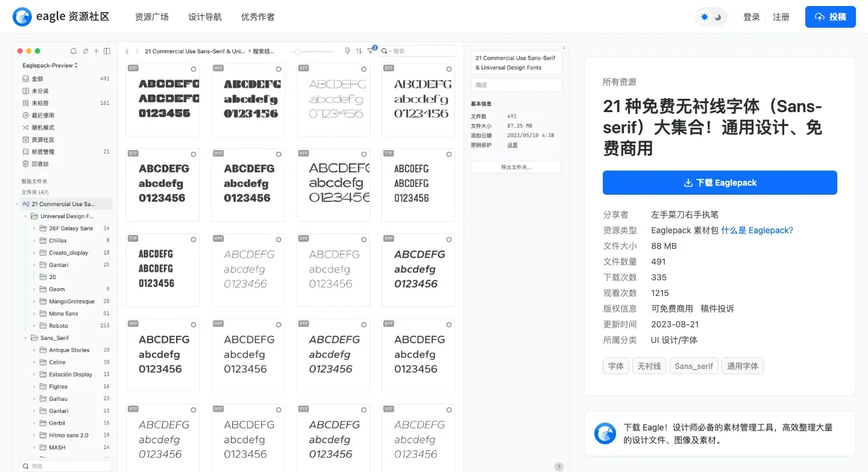Select 未分类 in Eagle sidebar
The height and width of the screenshot is (472, 868).
coord(65,91)
